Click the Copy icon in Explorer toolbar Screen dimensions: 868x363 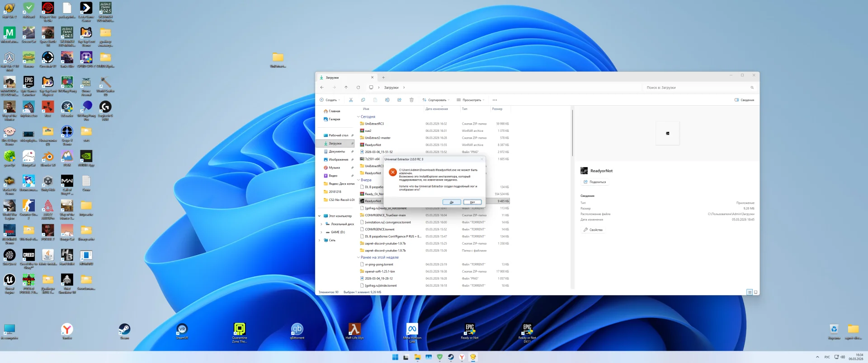pyautogui.click(x=363, y=100)
